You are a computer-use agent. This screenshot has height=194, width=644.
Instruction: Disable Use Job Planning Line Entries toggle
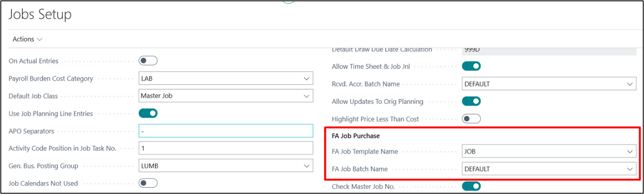point(148,113)
